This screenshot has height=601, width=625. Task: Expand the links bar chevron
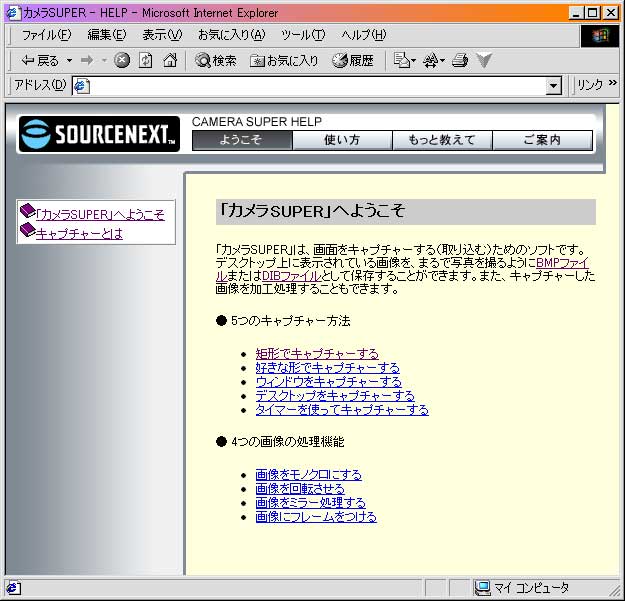tap(613, 83)
